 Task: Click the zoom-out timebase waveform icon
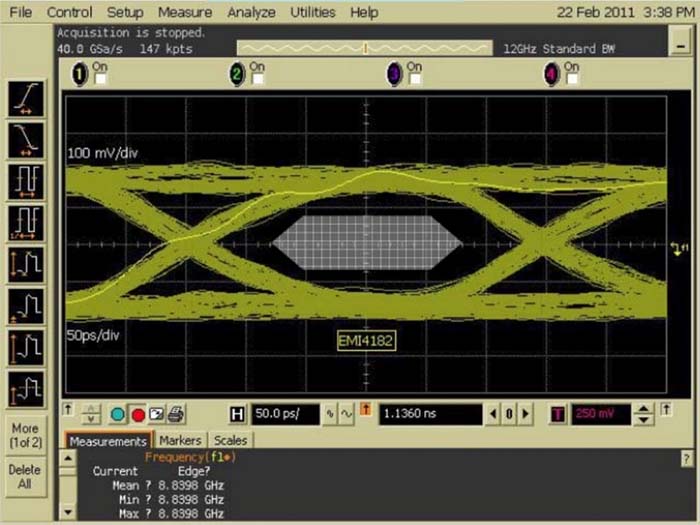(346, 414)
